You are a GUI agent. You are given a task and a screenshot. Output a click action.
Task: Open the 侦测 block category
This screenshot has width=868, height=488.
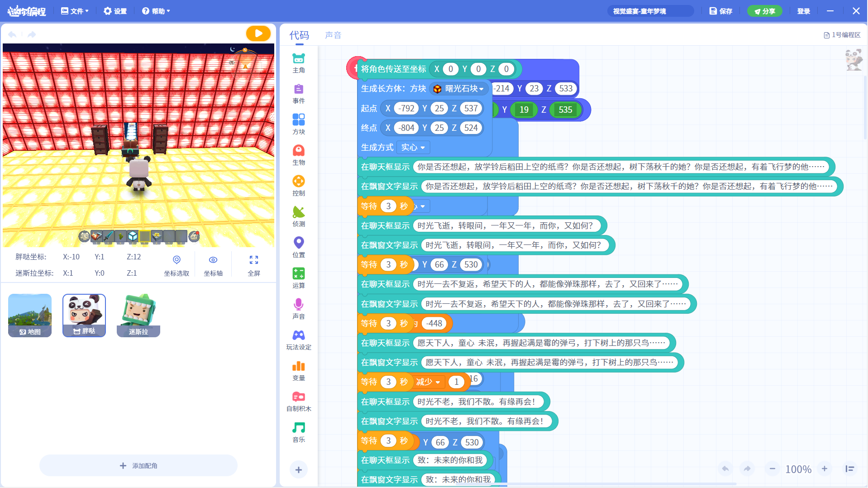[299, 217]
